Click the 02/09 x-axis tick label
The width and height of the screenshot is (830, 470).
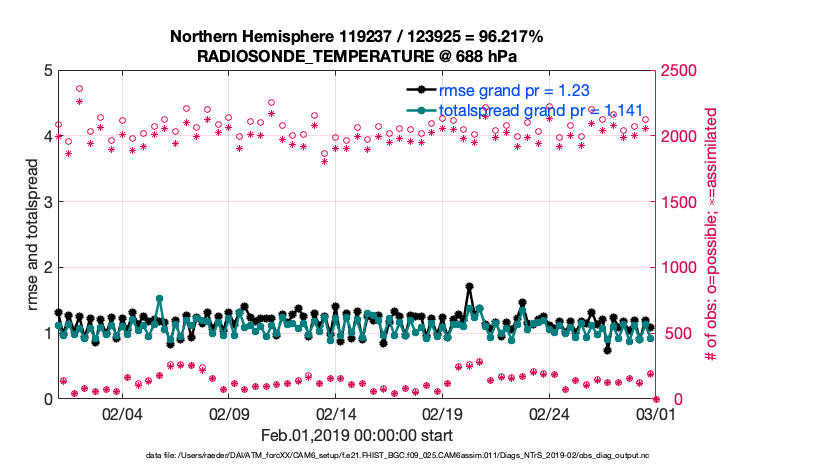coord(229,412)
